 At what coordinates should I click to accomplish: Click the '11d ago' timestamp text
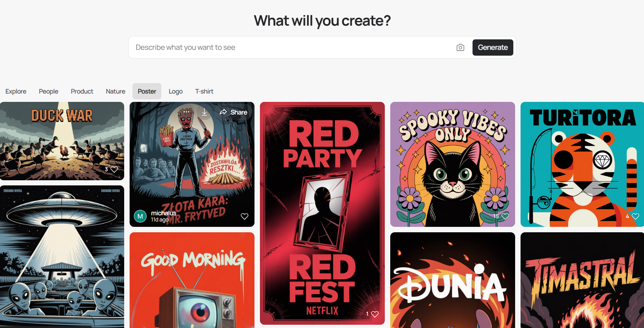[160, 220]
